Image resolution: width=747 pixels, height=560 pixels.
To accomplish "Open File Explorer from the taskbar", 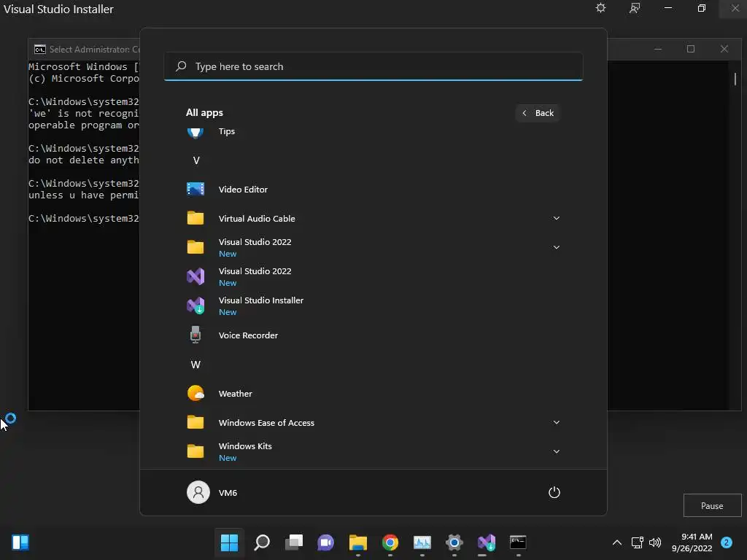I will coord(357,542).
